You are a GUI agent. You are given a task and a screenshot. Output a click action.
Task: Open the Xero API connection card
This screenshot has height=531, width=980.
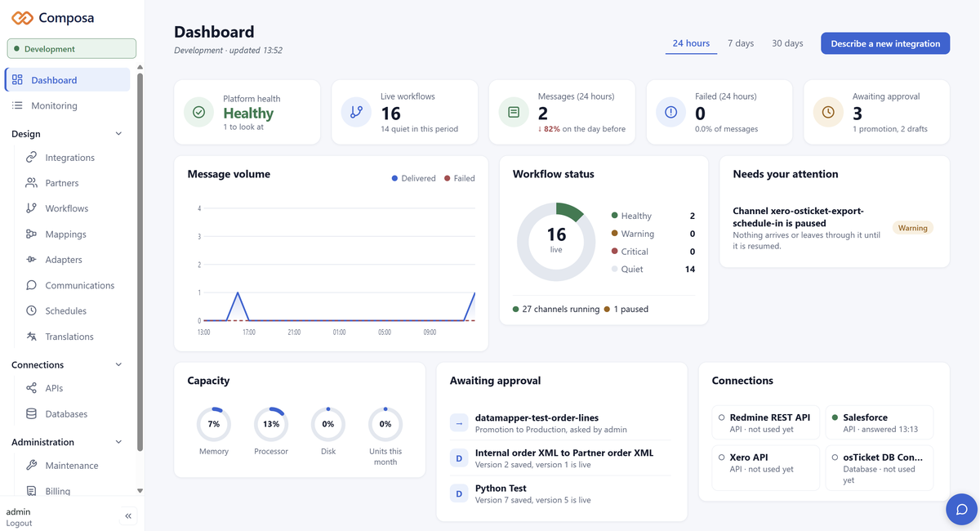[765, 467]
